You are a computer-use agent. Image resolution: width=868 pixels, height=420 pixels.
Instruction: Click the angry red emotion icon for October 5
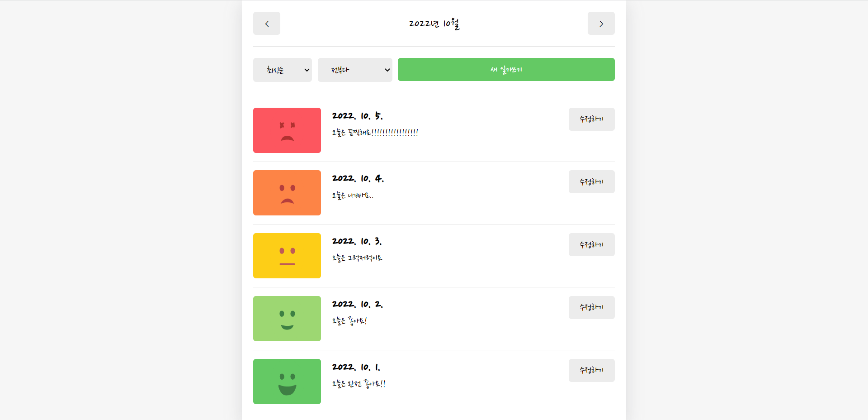[x=287, y=130]
